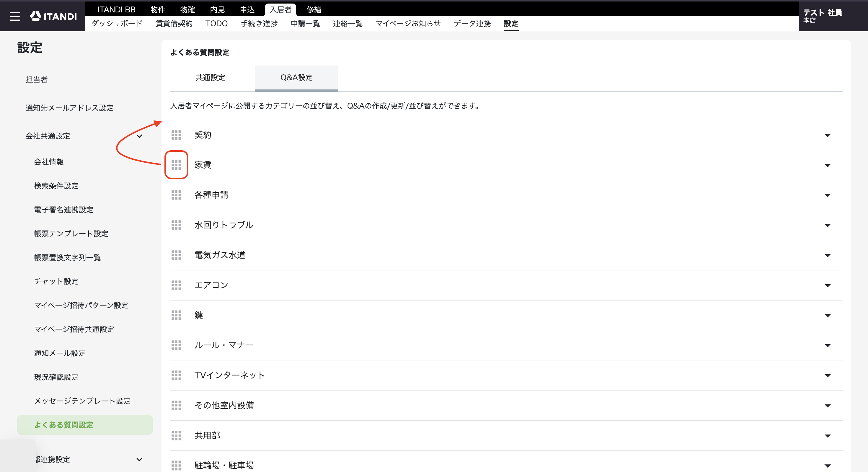Click drag handle for 駐輪場・駐車場 category
Screen dimensions: 868x472
176,466
